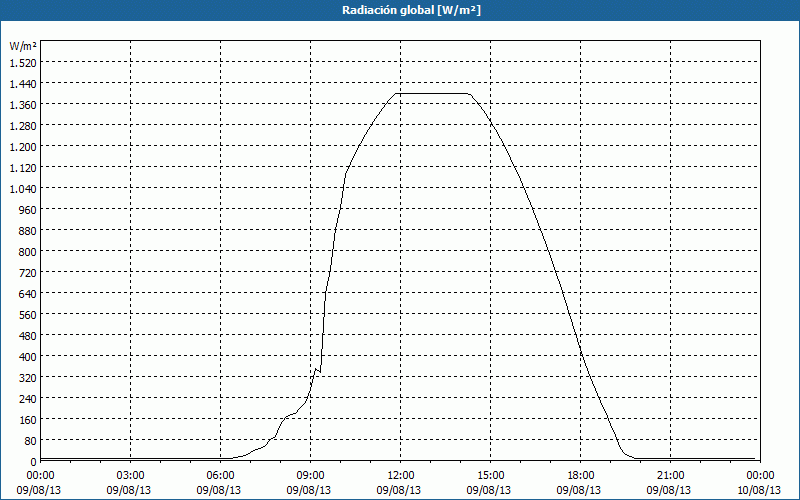Click the 480 y-axis label
Screen dimensions: 800x500
coord(29,335)
